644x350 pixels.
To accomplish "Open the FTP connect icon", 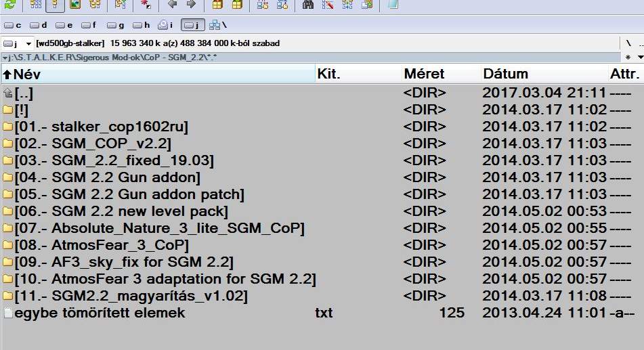I will [x=263, y=4].
